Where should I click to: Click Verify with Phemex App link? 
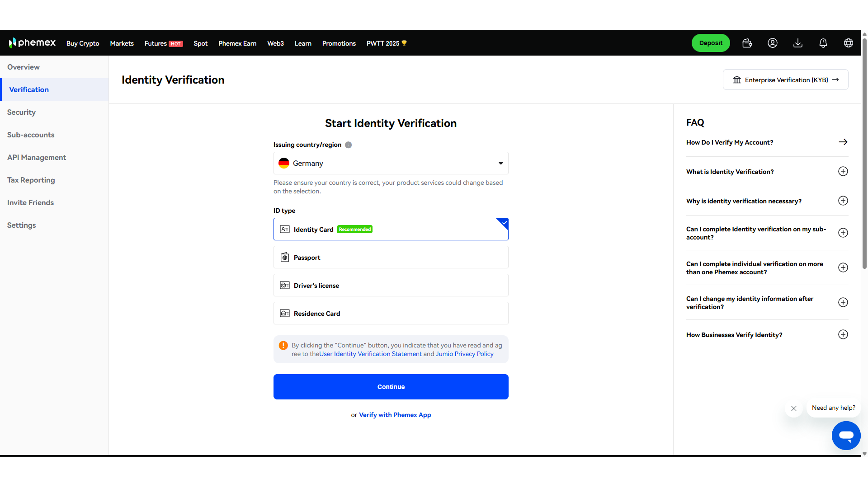click(x=395, y=415)
